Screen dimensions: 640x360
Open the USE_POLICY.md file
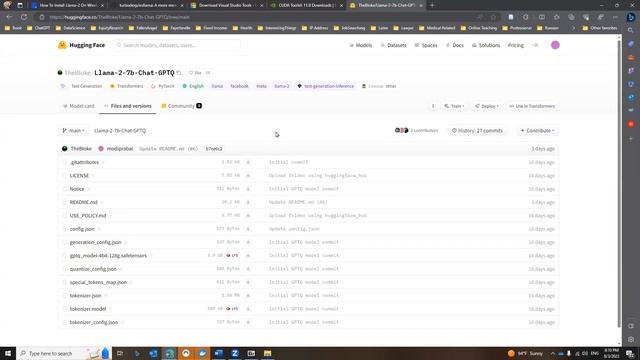[x=88, y=216]
